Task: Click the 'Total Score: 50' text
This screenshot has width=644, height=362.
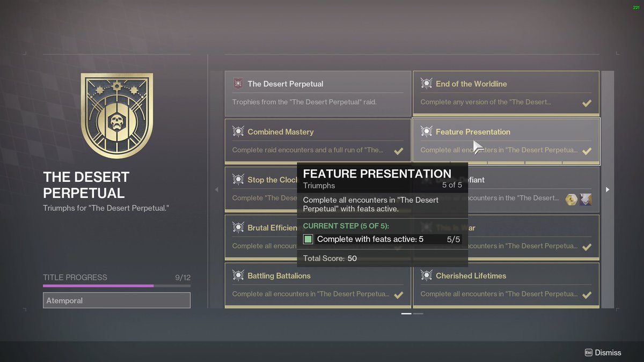Action: 330,258
